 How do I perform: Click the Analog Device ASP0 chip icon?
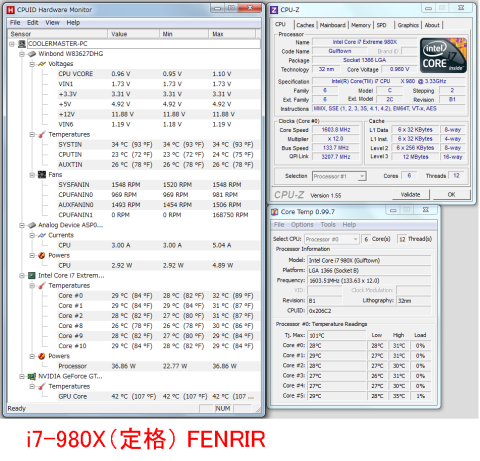point(32,225)
